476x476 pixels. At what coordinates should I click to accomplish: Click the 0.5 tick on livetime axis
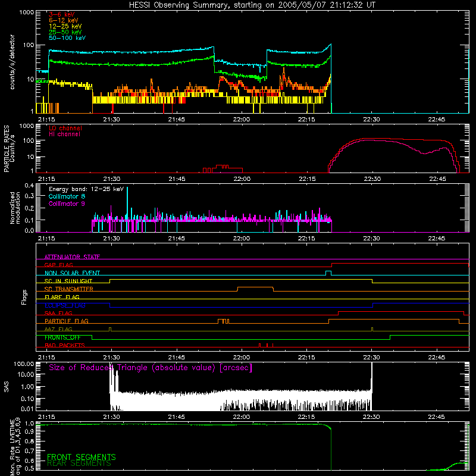(29, 468)
